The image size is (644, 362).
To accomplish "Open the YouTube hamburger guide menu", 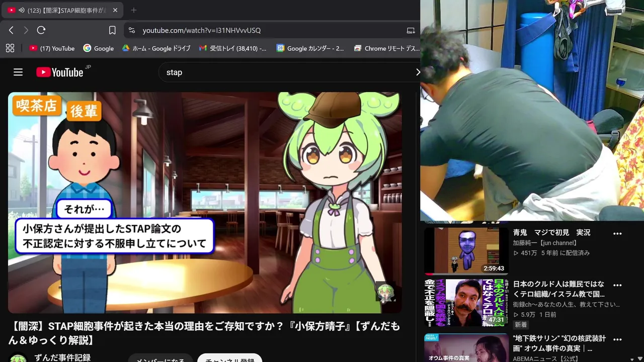I will (x=18, y=72).
